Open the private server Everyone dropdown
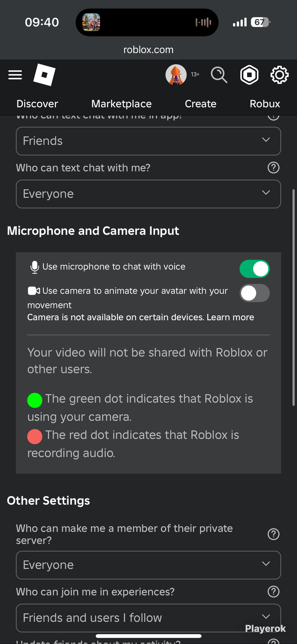297x644 pixels. (148, 565)
